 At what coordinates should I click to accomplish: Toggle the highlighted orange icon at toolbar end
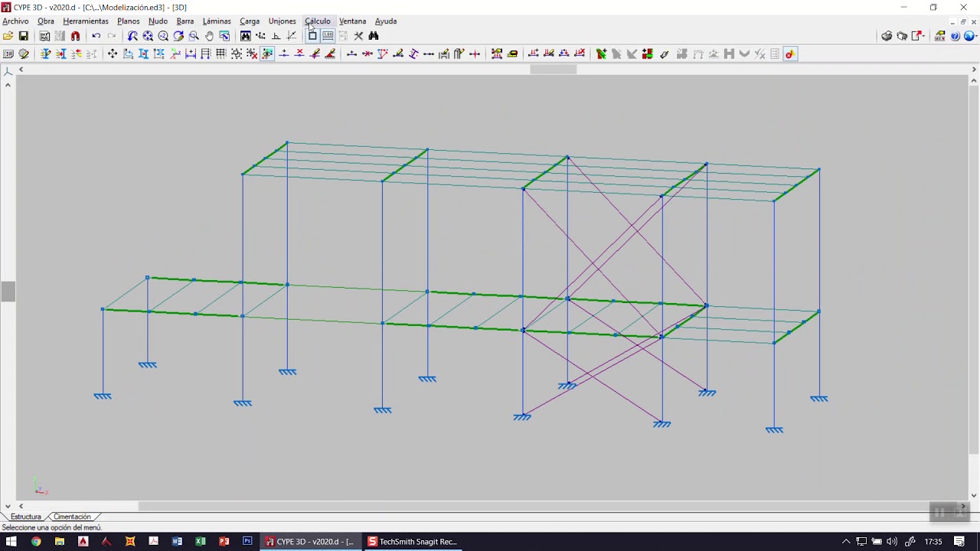(x=790, y=54)
